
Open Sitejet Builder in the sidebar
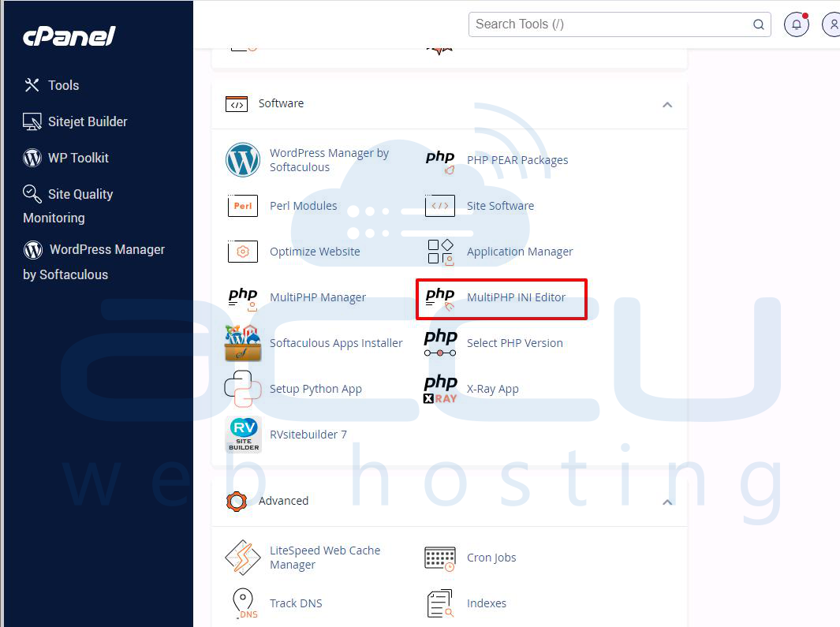(x=75, y=121)
